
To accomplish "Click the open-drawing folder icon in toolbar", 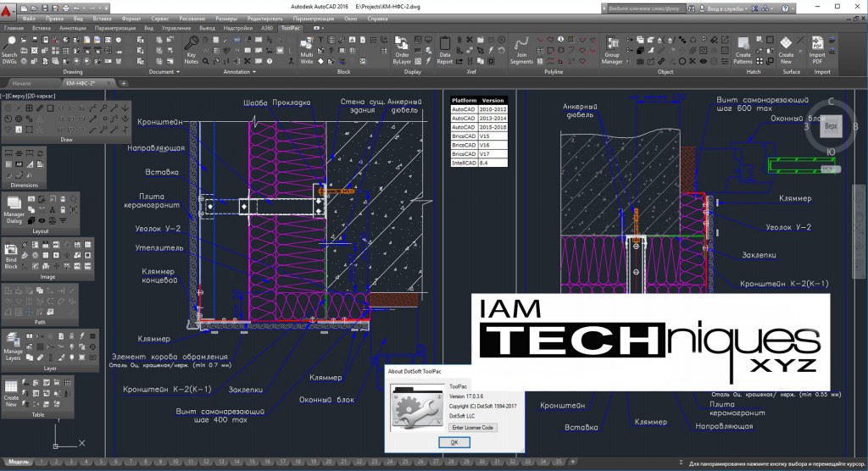I will coord(35,8).
